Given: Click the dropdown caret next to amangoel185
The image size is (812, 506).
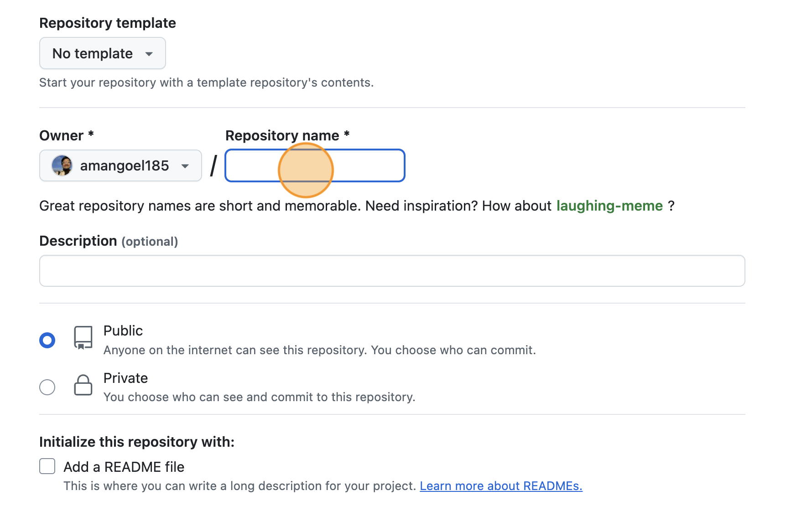Looking at the screenshot, I should tap(185, 166).
